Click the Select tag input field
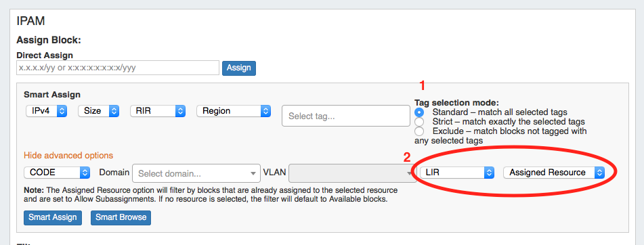 tap(346, 116)
